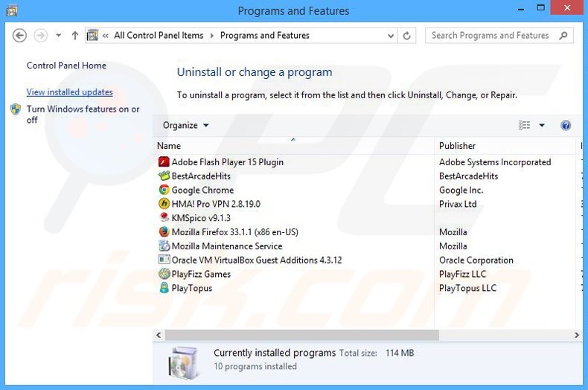
Task: Open the Organize dropdown menu
Action: tap(185, 125)
